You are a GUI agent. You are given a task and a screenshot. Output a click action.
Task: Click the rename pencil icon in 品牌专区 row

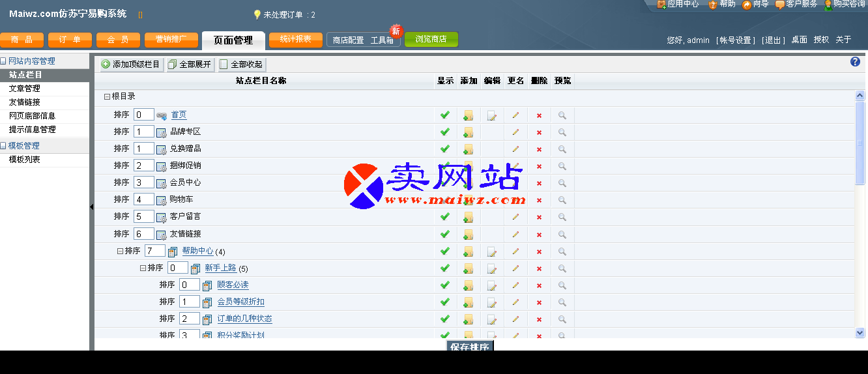pos(515,132)
